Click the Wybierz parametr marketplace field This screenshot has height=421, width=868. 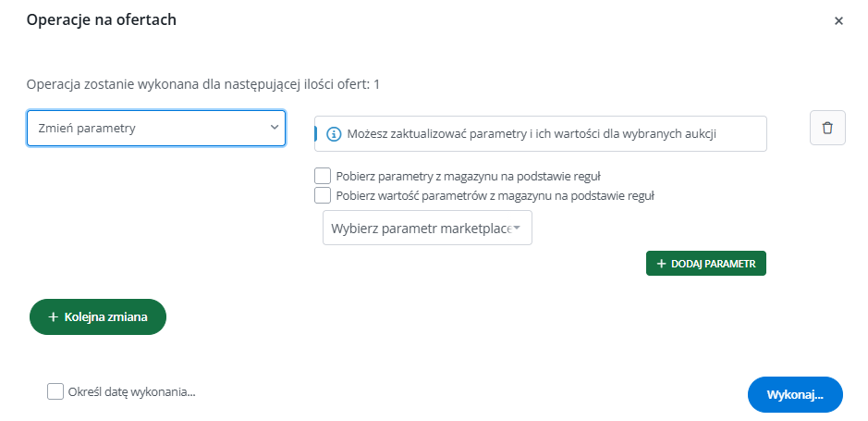point(421,228)
